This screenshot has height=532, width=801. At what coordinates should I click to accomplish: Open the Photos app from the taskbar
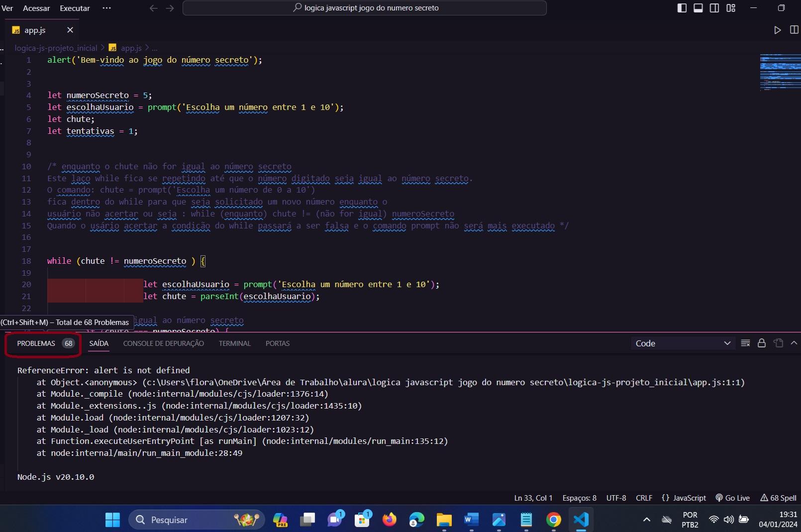coord(499,520)
